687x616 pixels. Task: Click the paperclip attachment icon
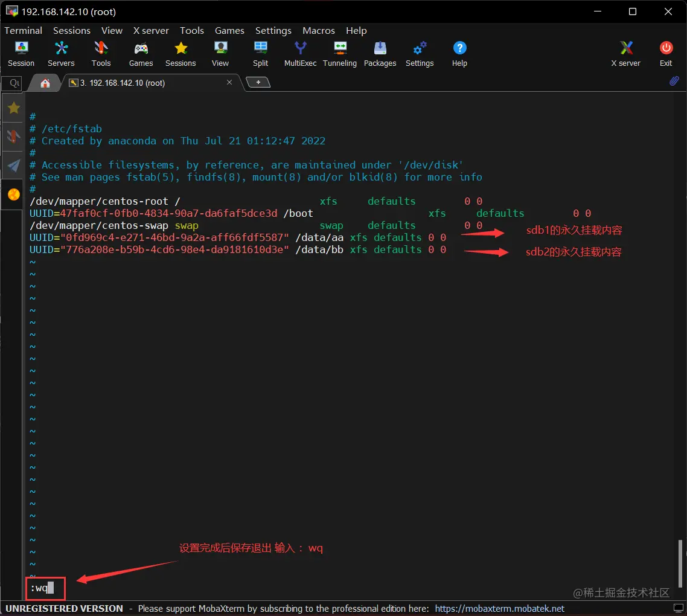click(674, 81)
